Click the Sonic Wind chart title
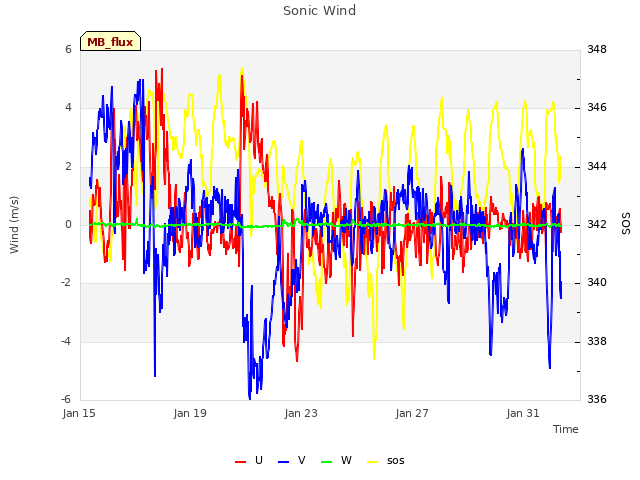This screenshot has height=480, width=640. click(319, 11)
